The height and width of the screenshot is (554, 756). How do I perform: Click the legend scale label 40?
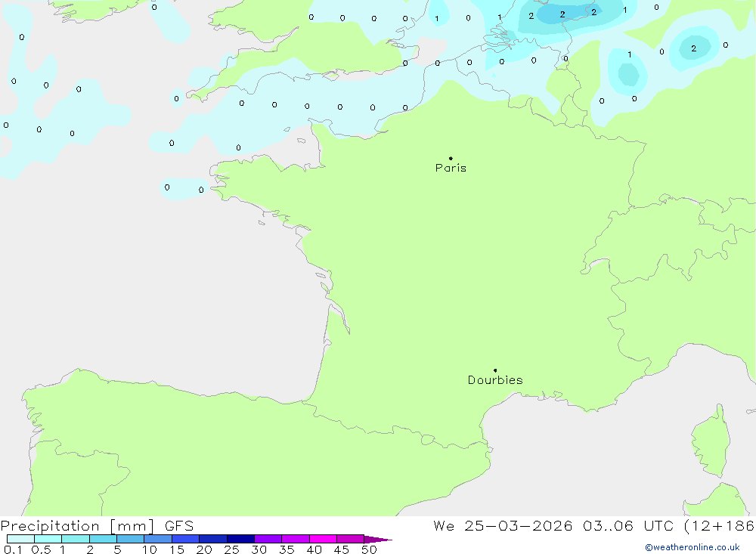pyautogui.click(x=314, y=549)
